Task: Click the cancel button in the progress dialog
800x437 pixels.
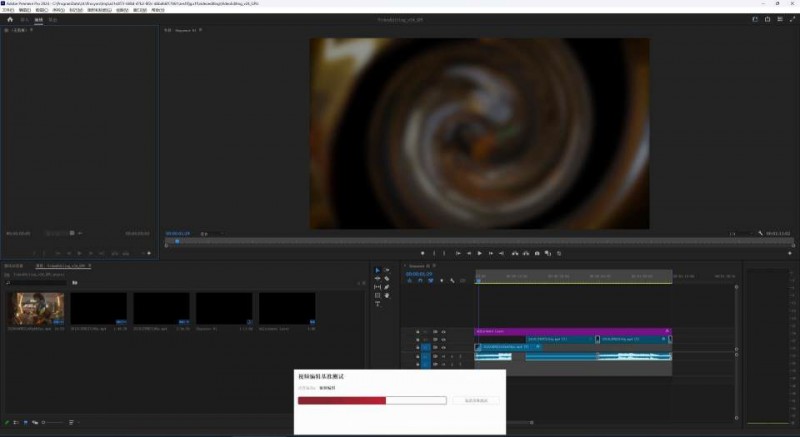Action: point(476,400)
